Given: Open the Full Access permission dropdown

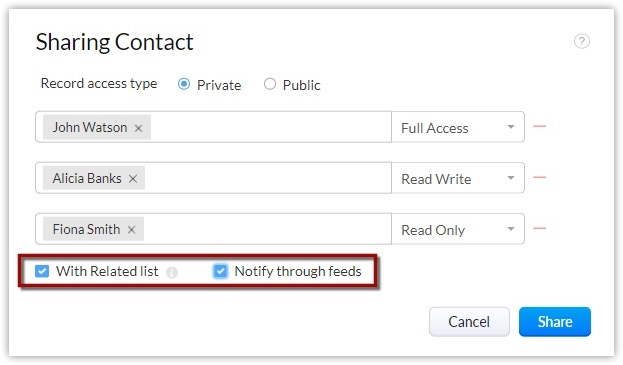Looking at the screenshot, I should pyautogui.click(x=458, y=127).
